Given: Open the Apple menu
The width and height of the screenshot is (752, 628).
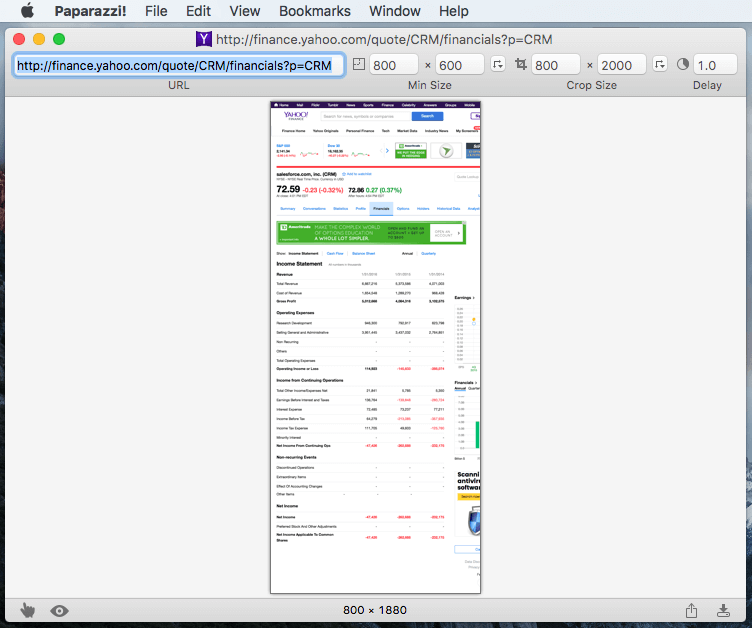Looking at the screenshot, I should (27, 11).
